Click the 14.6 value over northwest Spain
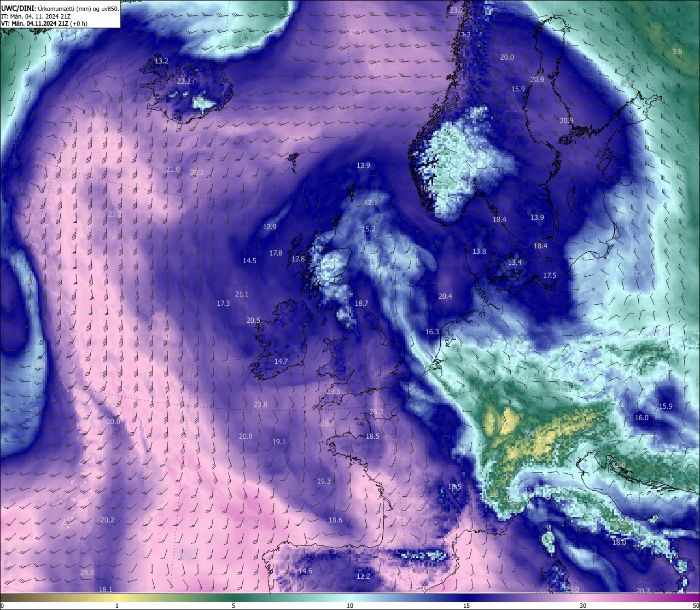 (x=306, y=571)
